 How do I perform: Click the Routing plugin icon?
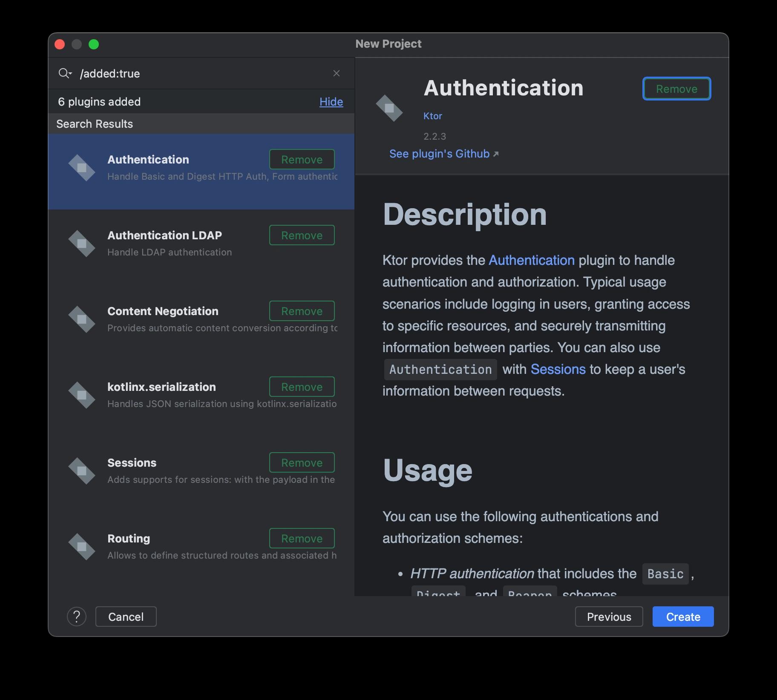(x=81, y=547)
